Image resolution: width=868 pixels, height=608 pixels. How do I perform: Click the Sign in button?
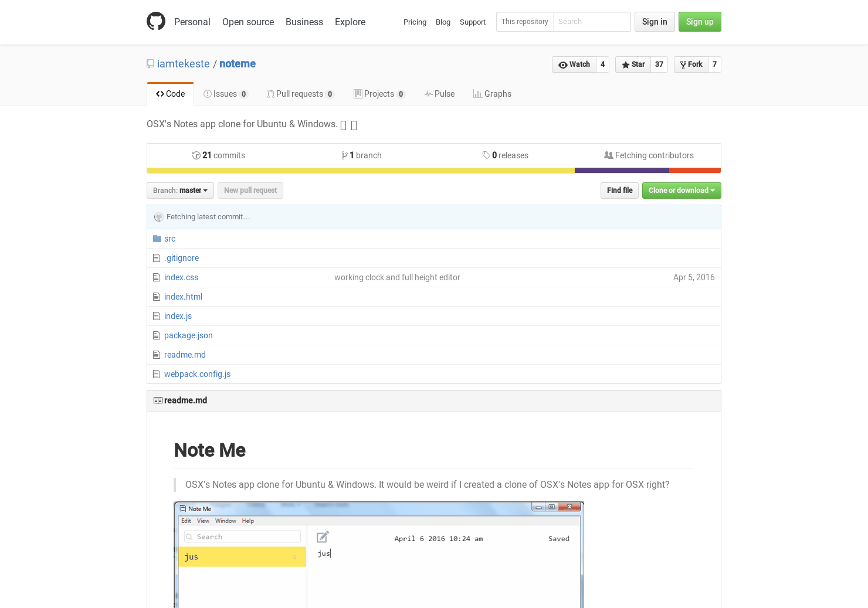(x=655, y=22)
